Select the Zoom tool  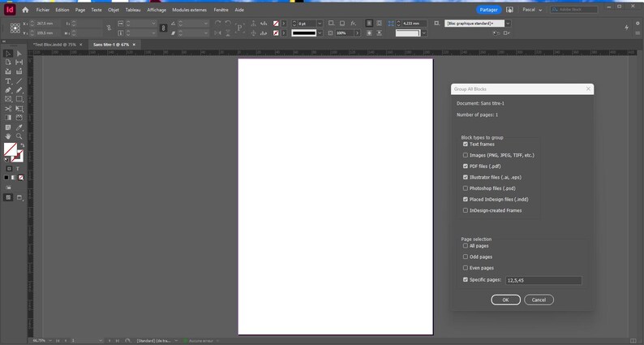[19, 136]
